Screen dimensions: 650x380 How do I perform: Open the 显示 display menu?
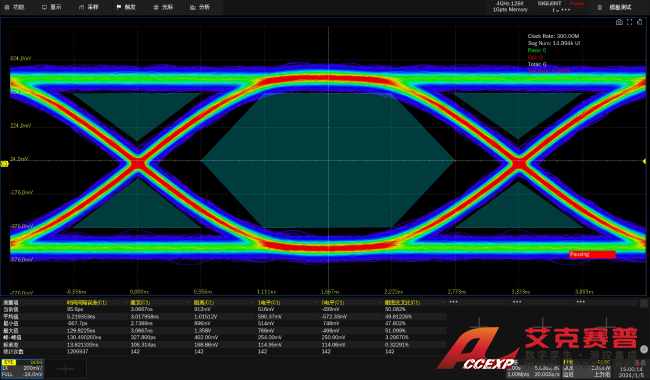[x=51, y=7]
